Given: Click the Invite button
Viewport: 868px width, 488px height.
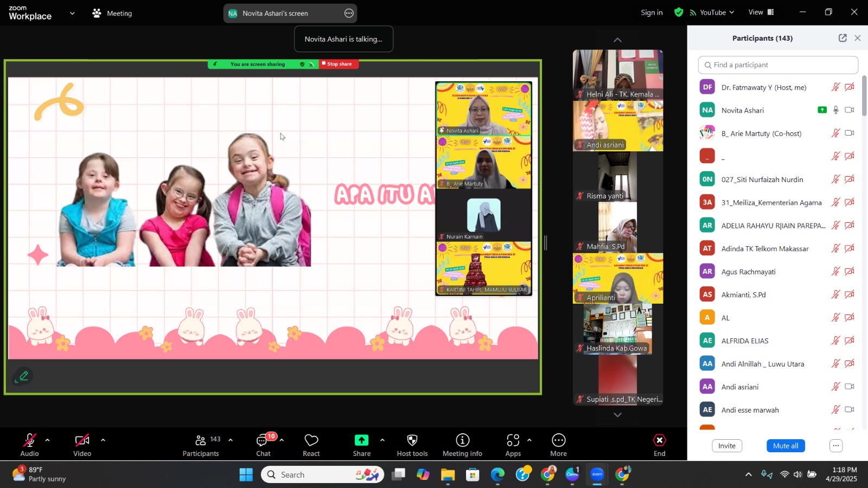Looking at the screenshot, I should [726, 446].
